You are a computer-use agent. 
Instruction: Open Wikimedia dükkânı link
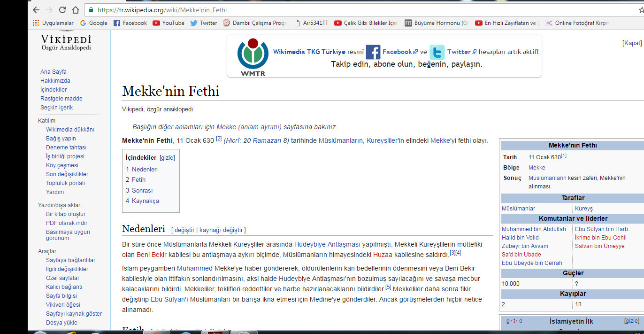70,130
